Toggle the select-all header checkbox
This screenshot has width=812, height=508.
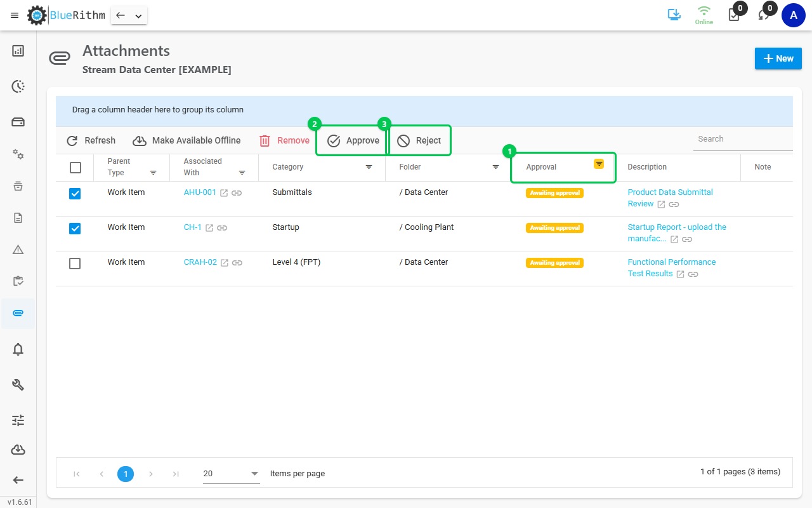[x=75, y=168]
